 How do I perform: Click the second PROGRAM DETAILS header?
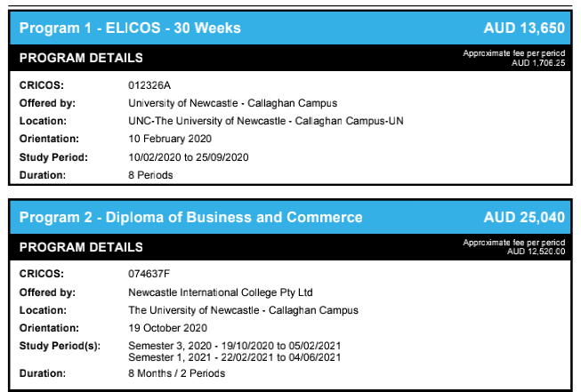[x=81, y=247]
